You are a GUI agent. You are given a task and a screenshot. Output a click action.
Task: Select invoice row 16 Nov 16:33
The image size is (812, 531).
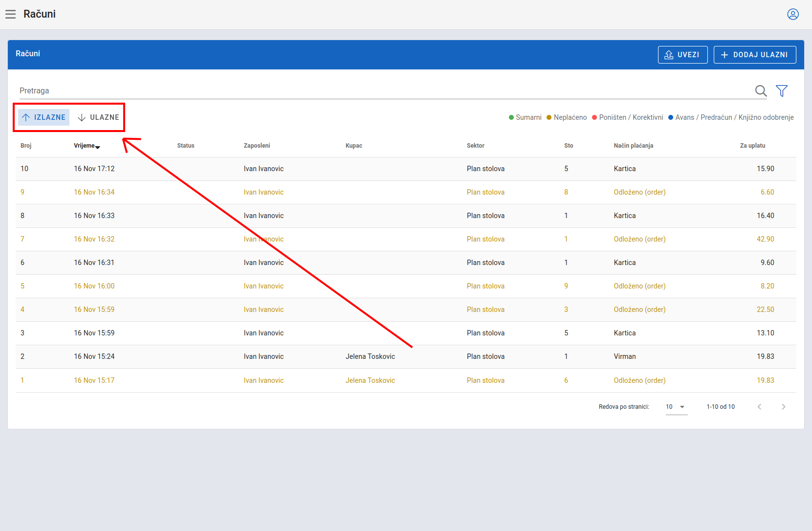(406, 216)
